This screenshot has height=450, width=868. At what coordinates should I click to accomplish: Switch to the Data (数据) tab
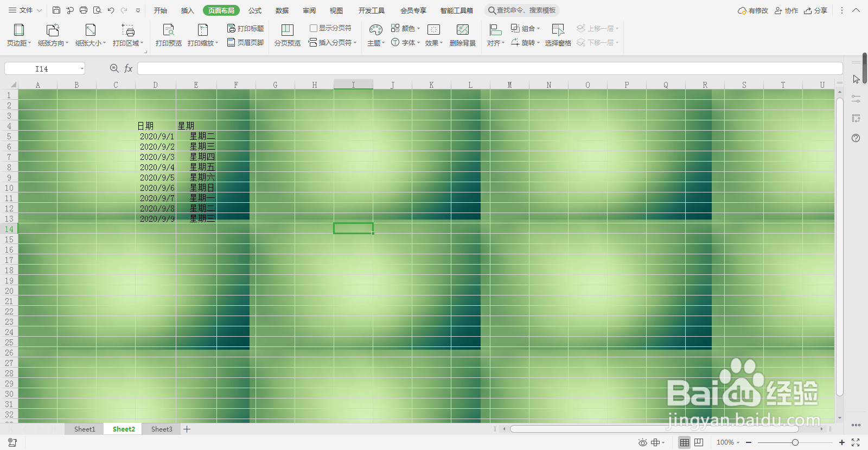tap(282, 10)
